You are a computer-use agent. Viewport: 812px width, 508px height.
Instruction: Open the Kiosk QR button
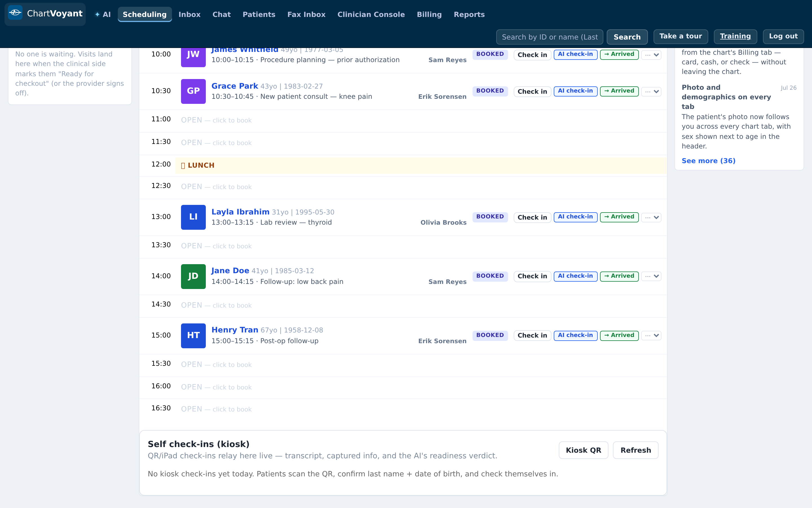[x=583, y=450]
